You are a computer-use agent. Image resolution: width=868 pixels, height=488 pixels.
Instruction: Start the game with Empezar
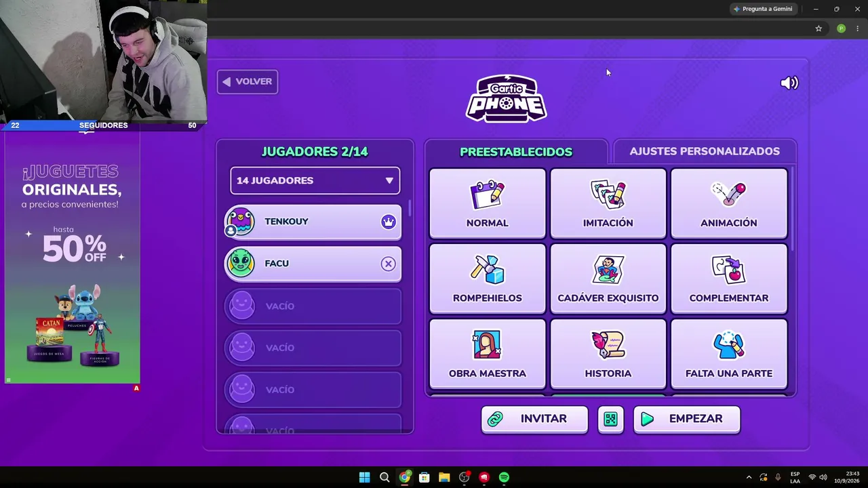[686, 420]
